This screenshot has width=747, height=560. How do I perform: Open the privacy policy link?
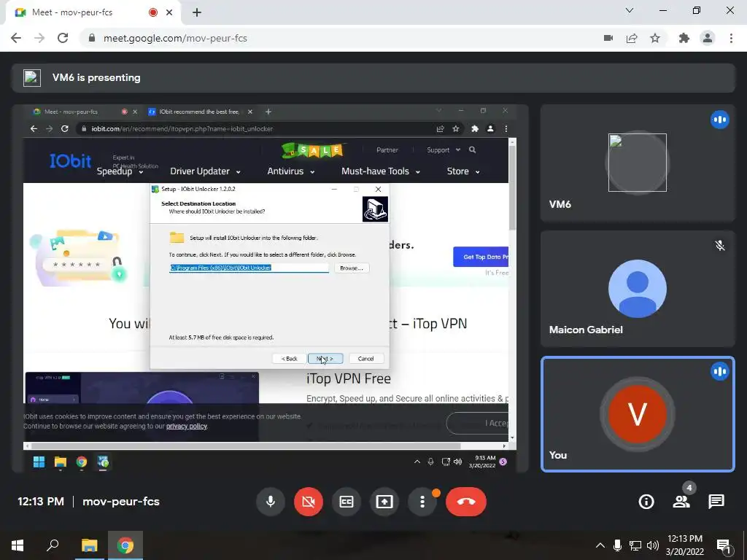187,426
